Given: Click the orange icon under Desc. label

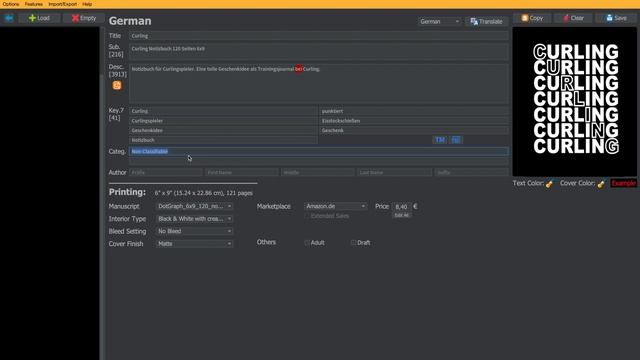Looking at the screenshot, I should tap(117, 85).
